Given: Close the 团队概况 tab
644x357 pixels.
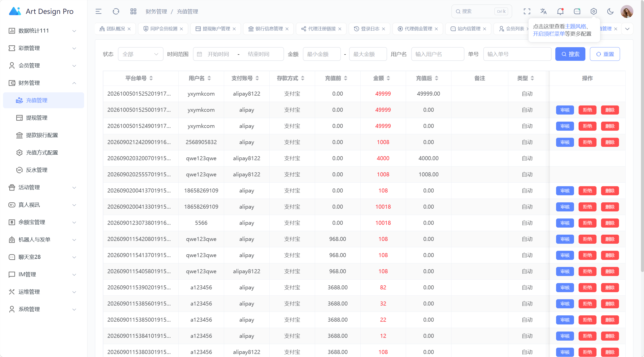Looking at the screenshot, I should pyautogui.click(x=129, y=29).
